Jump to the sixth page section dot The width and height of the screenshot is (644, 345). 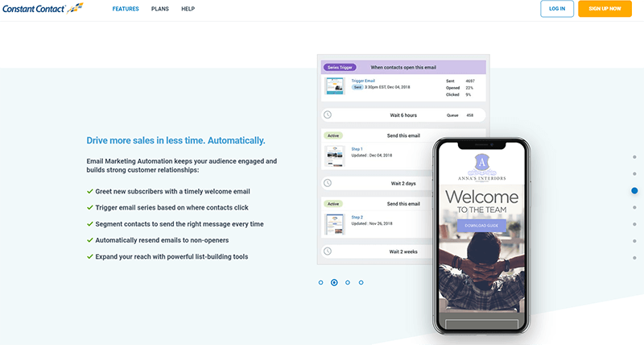[x=634, y=241]
